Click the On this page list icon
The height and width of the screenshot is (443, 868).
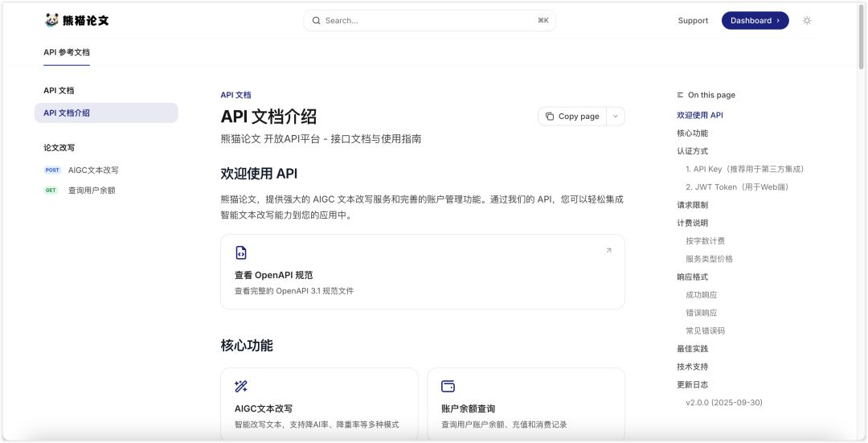coord(680,95)
